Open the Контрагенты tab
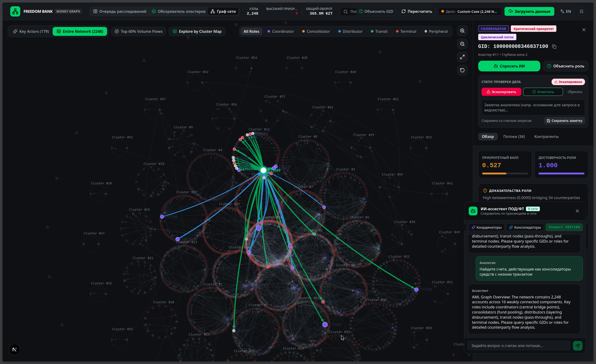This screenshot has height=364, width=596. (x=546, y=137)
